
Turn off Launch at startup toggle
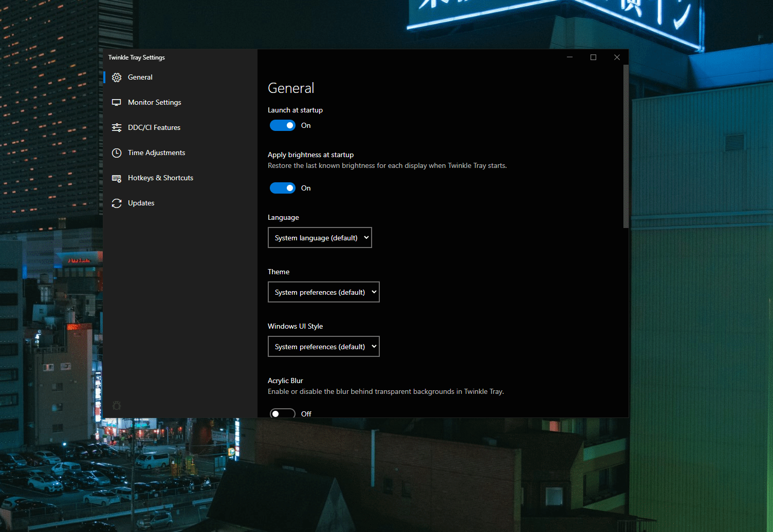click(x=283, y=125)
